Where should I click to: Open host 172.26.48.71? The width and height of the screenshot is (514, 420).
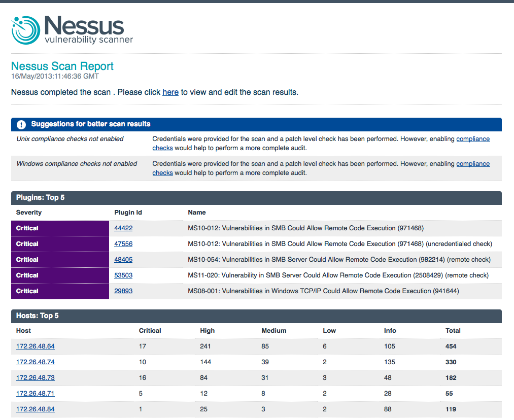tap(36, 394)
